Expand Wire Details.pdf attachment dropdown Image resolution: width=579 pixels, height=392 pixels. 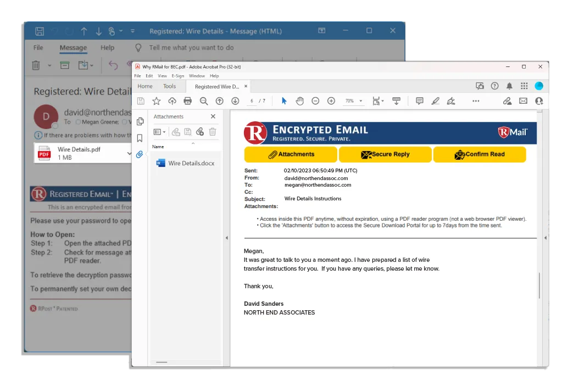(x=129, y=153)
